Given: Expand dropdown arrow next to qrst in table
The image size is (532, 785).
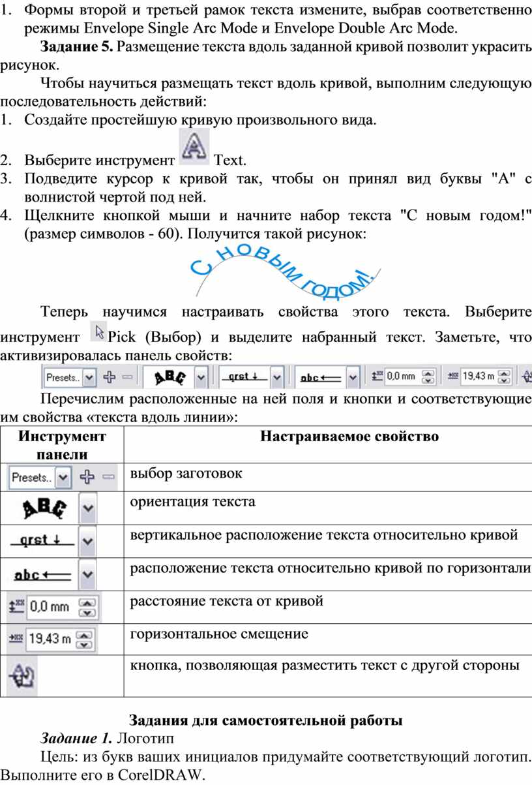Looking at the screenshot, I should (88, 542).
